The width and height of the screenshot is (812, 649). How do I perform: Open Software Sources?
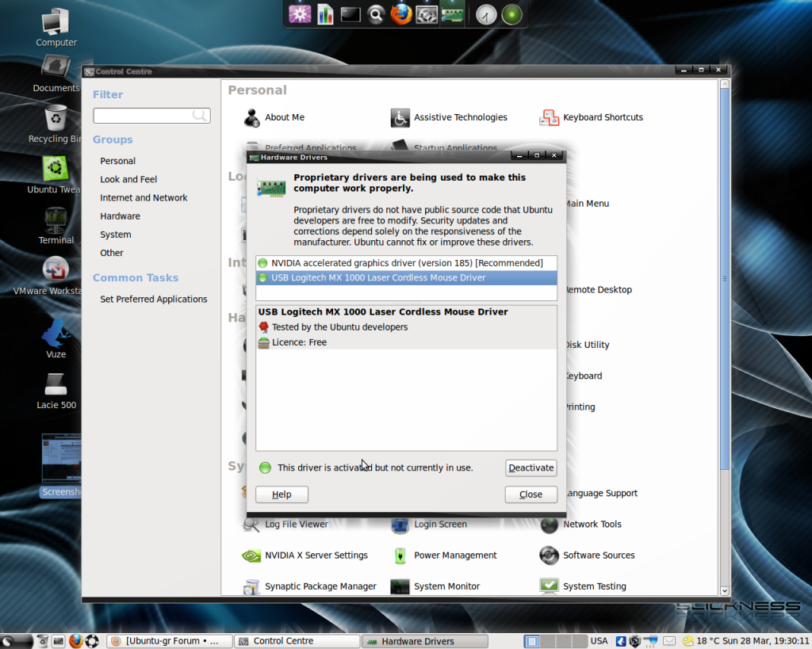point(588,555)
